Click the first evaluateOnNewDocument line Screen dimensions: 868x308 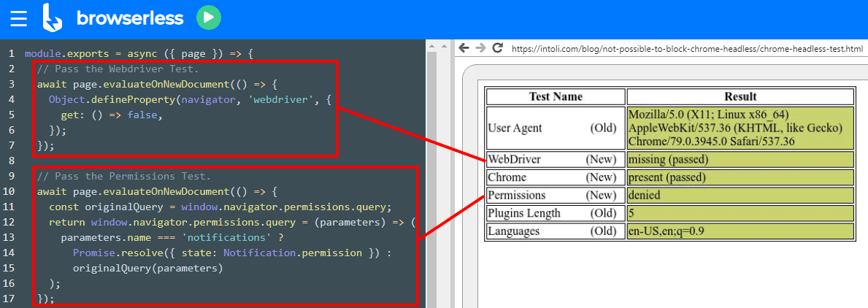tap(156, 85)
